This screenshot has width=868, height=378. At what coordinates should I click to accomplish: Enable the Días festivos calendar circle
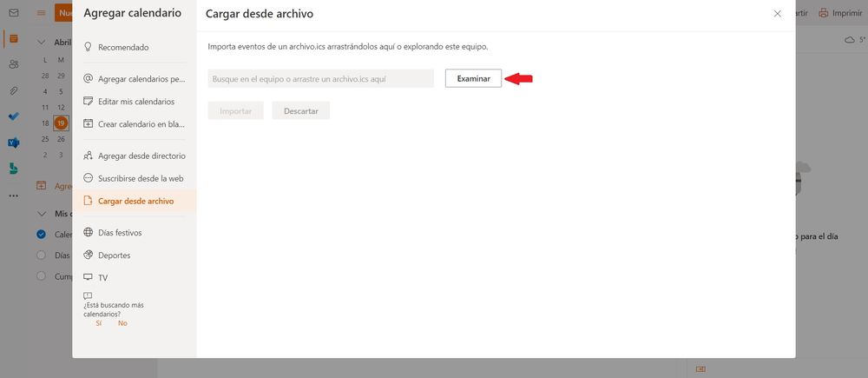click(41, 255)
